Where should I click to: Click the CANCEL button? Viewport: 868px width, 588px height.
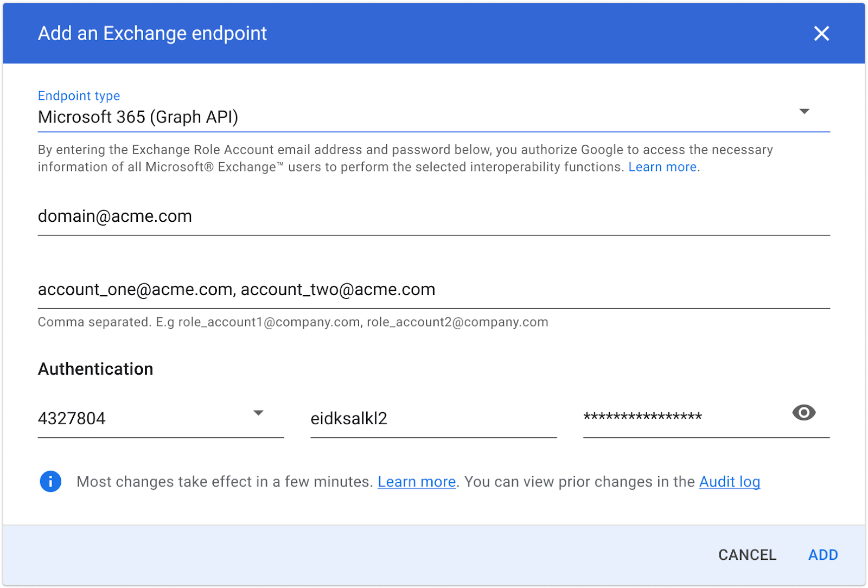point(747,555)
